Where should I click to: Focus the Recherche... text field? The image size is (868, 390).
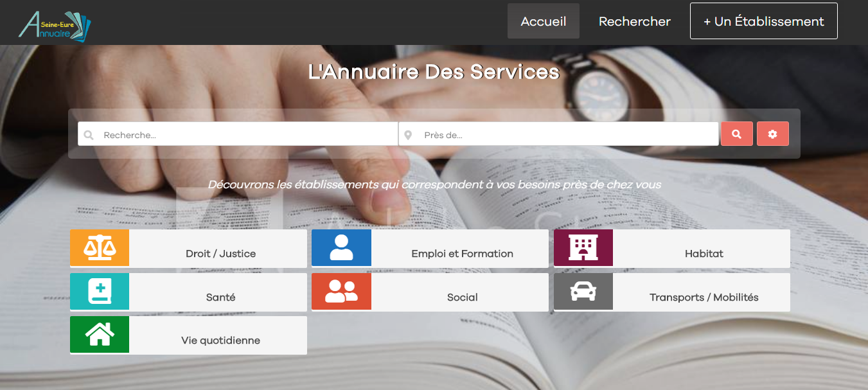click(238, 134)
